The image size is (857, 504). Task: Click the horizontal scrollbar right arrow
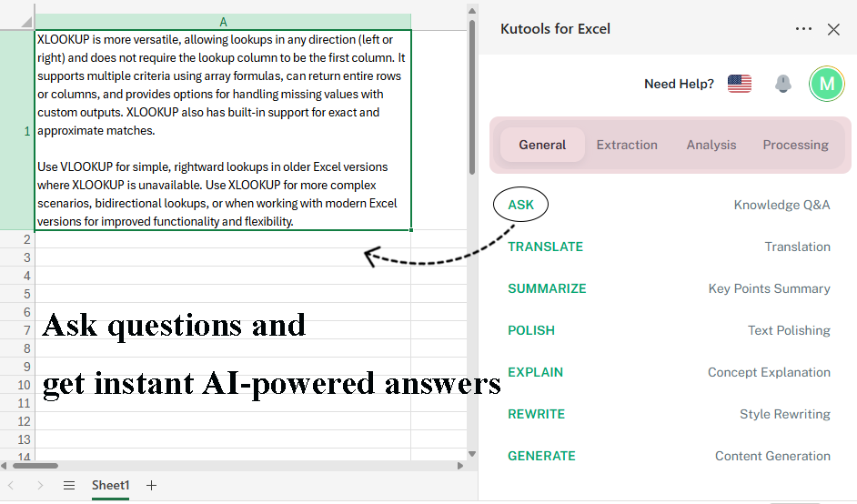460,466
